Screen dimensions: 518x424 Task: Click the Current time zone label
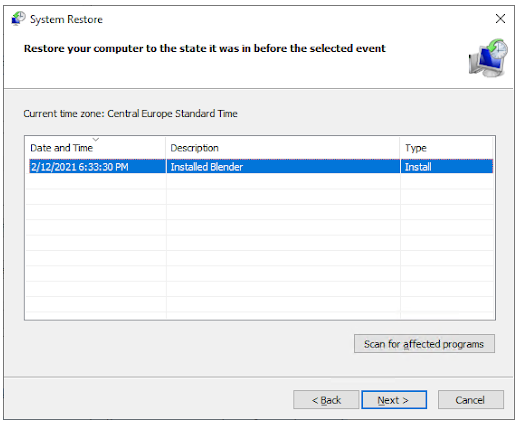[x=130, y=114]
